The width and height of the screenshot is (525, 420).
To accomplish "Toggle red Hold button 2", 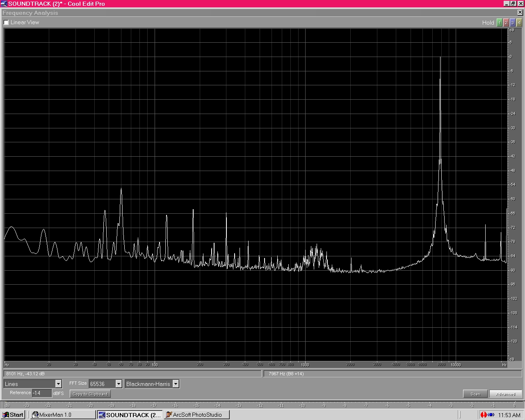I will click(506, 23).
